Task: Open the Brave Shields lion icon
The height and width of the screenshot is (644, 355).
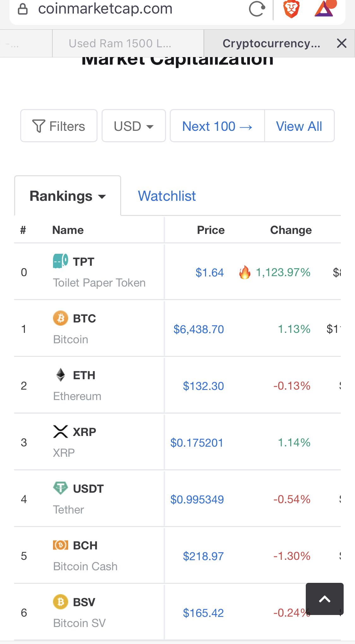Action: coord(291,9)
